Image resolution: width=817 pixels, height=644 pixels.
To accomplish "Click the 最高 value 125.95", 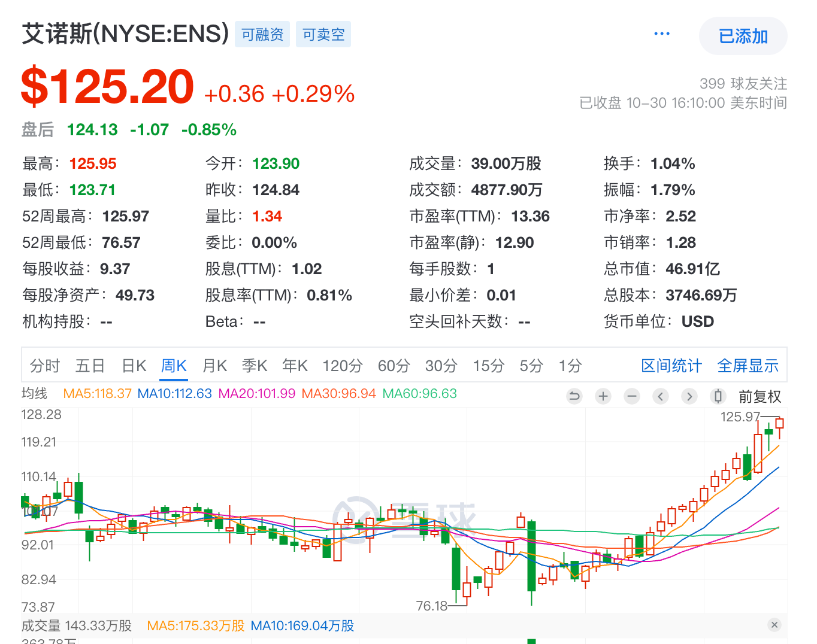I will (x=93, y=163).
